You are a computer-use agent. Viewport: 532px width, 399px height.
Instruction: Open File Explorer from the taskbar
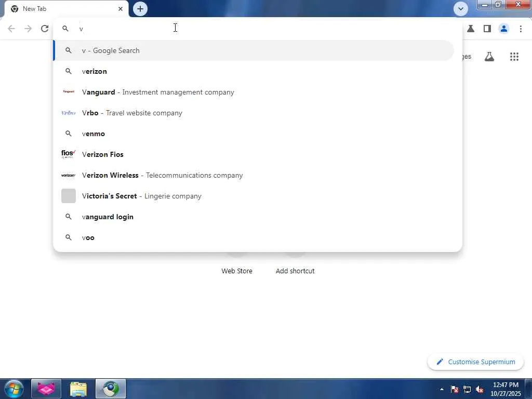coord(78,389)
